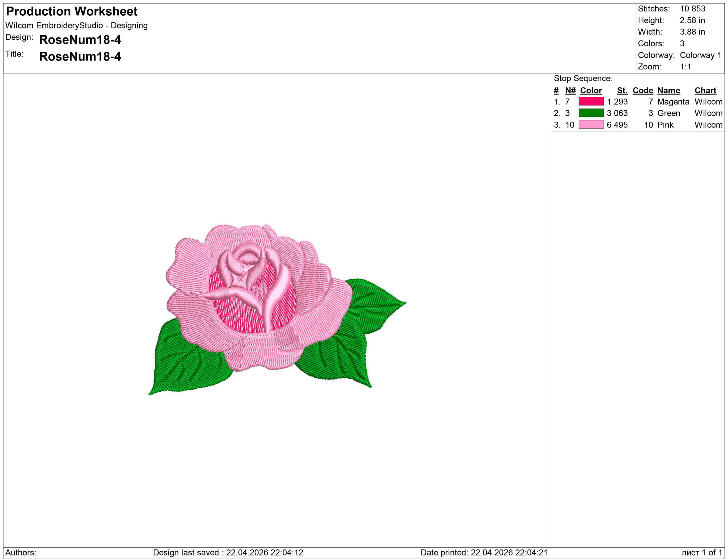Click the Date printed text in footer
Image resolution: width=728 pixels, height=560 pixels.
pyautogui.click(x=484, y=552)
